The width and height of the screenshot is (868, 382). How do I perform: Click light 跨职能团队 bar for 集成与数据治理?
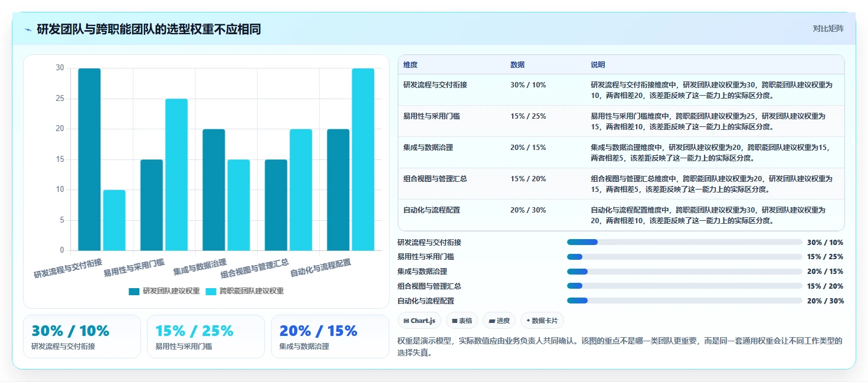point(239,205)
